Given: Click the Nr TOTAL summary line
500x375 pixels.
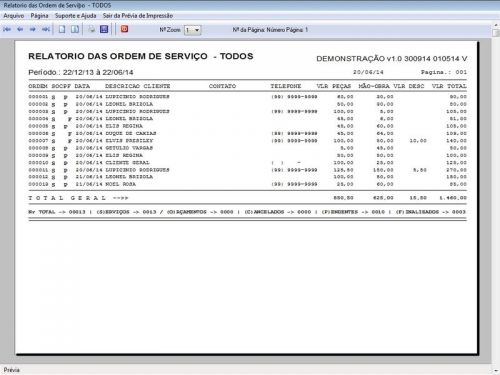Looking at the screenshot, I should [x=247, y=212].
